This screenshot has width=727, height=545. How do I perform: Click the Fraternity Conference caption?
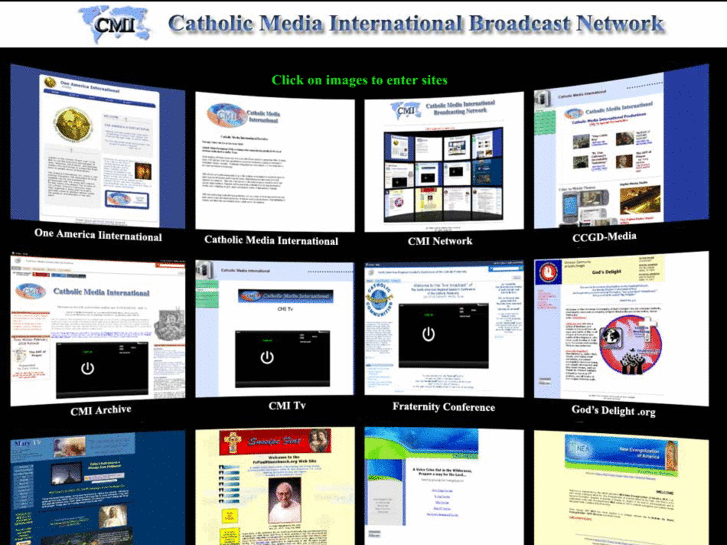tap(444, 407)
